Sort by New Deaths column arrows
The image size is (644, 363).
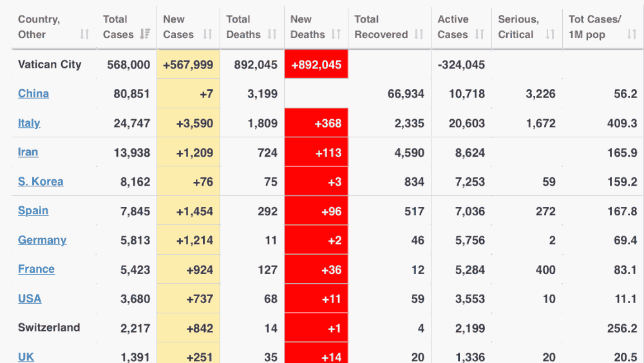[336, 34]
